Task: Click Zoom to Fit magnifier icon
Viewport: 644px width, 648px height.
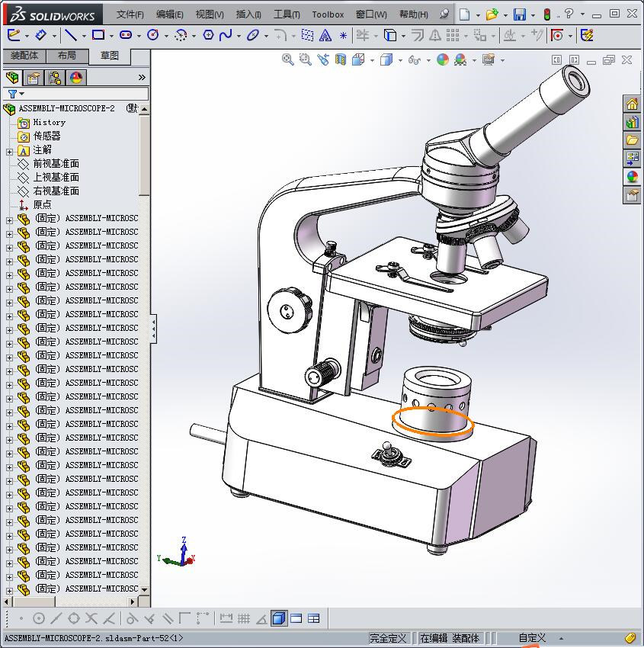Action: point(287,60)
